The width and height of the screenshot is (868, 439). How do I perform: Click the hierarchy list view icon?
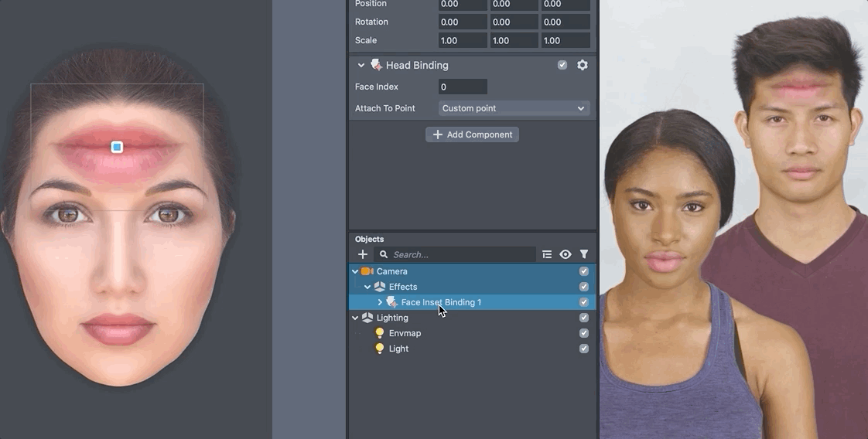point(547,254)
